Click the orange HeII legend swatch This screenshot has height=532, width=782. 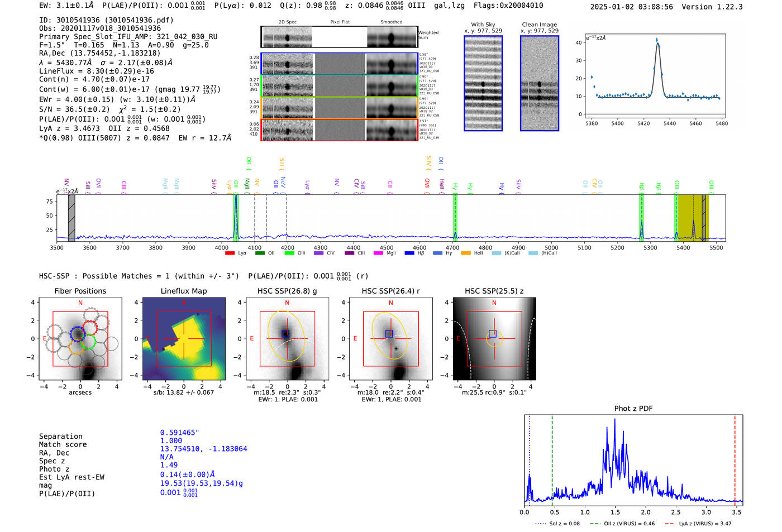(x=466, y=253)
